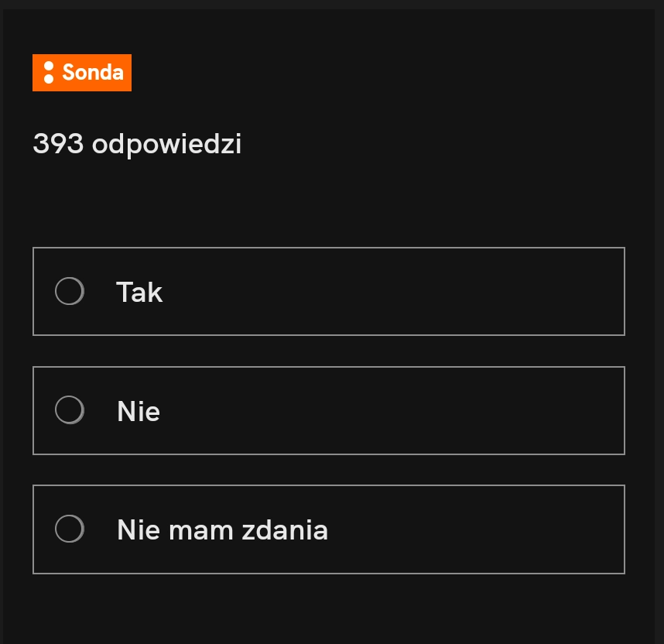Screen dimensions: 664x644
Task: Click the word zdania in the last option
Action: point(285,530)
